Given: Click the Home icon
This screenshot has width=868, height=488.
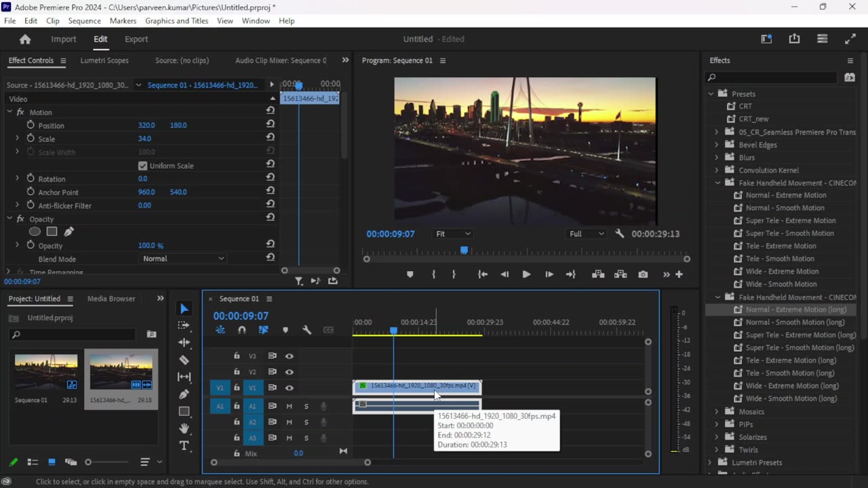Looking at the screenshot, I should tap(25, 39).
